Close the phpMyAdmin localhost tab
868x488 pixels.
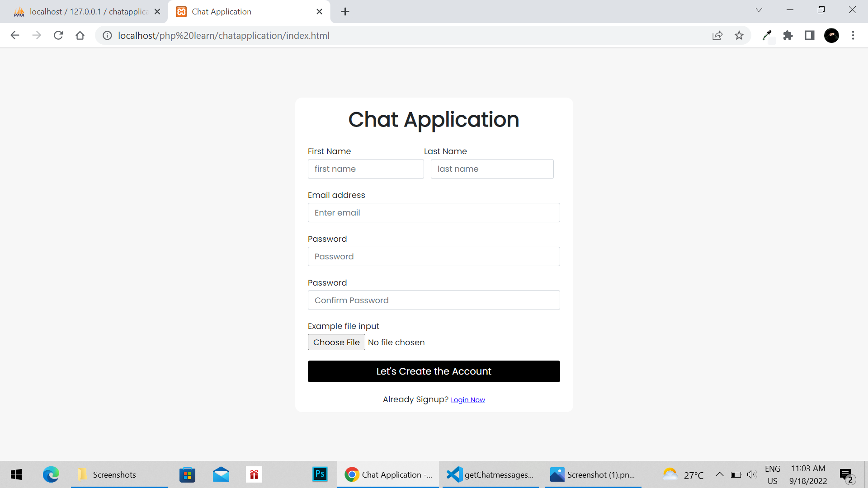(157, 12)
